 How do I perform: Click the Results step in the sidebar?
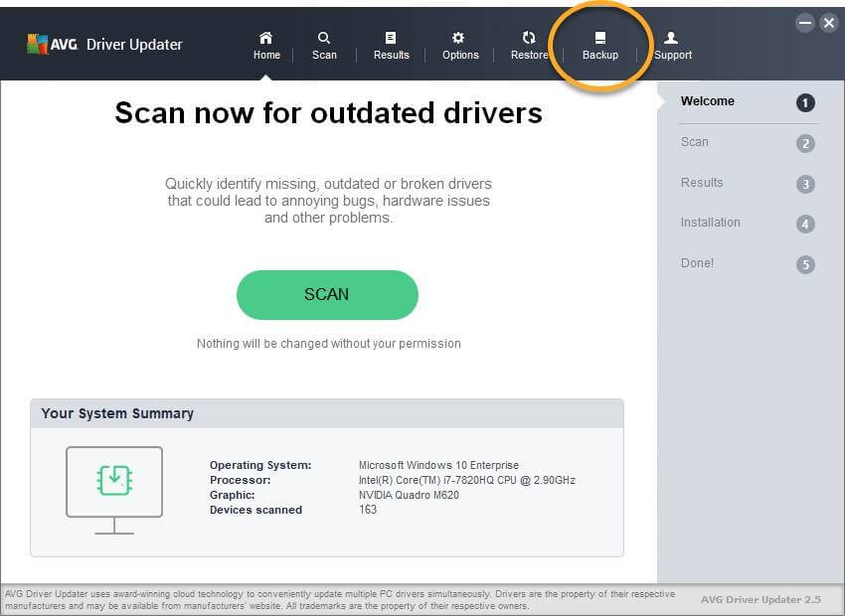point(702,182)
